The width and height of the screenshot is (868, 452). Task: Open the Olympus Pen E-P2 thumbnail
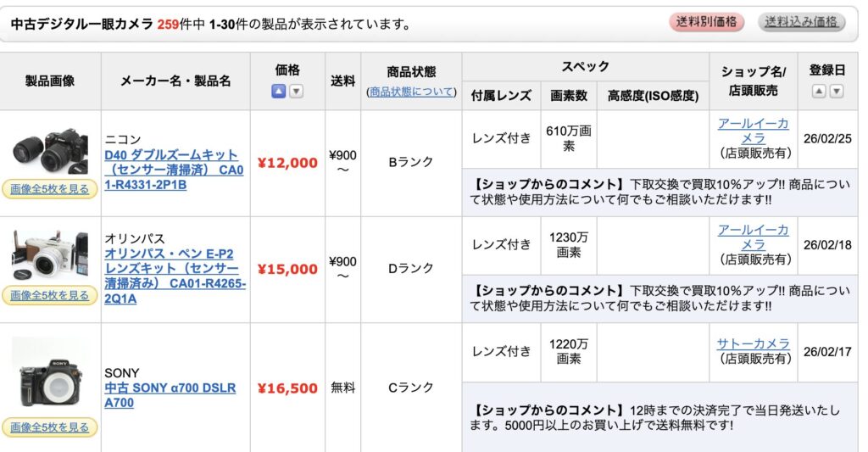coord(50,256)
